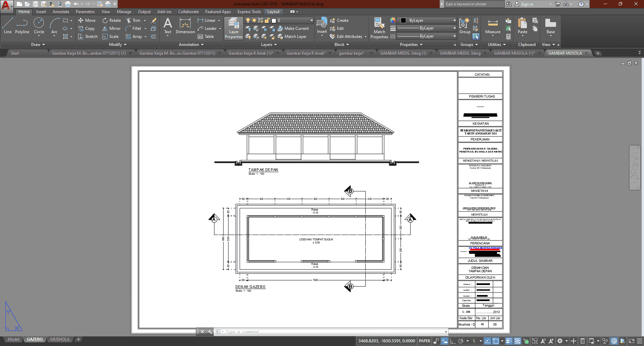Click the Dimension tool
Image resolution: width=644 pixels, height=346 pixels.
[x=185, y=26]
